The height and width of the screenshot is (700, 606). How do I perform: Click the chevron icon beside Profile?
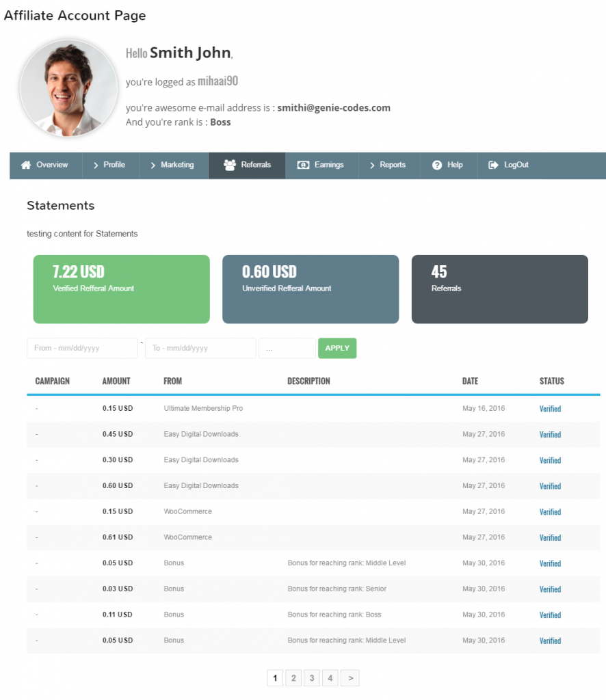[96, 165]
